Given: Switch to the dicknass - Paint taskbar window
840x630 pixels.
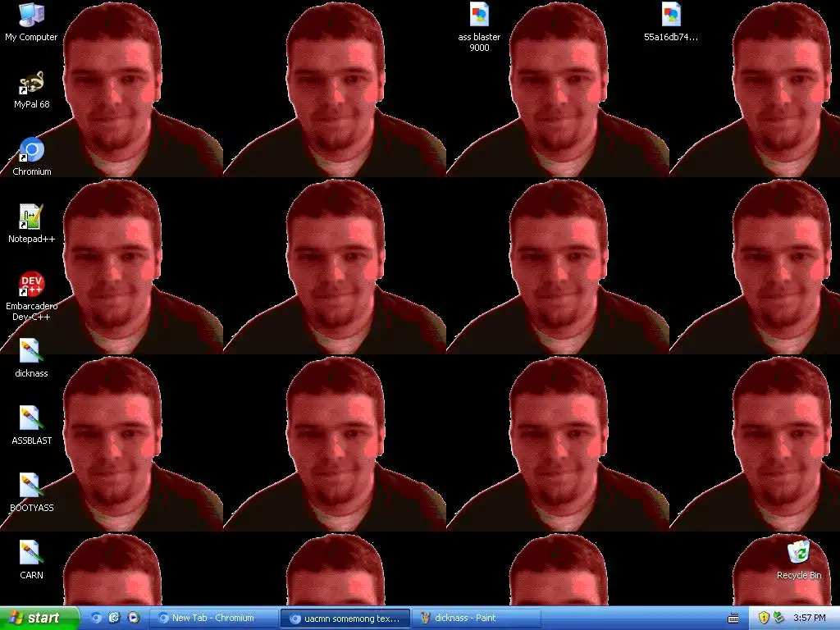Looking at the screenshot, I should coord(476,619).
